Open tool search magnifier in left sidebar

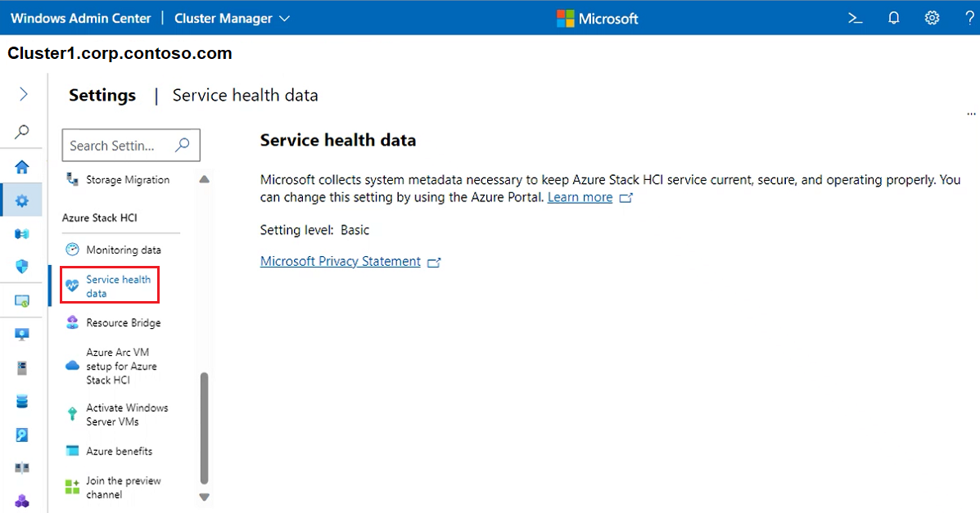point(22,131)
